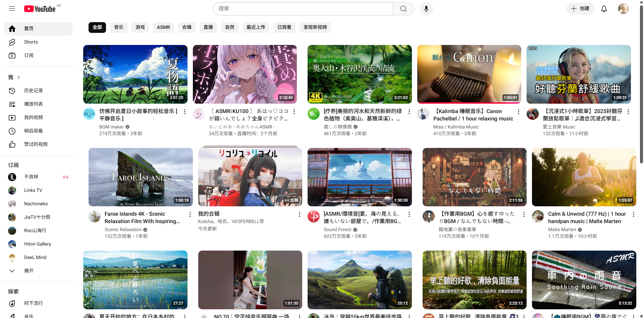Click the 创建 create button
Screen dimensions: 644x318
pyautogui.click(x=580, y=9)
